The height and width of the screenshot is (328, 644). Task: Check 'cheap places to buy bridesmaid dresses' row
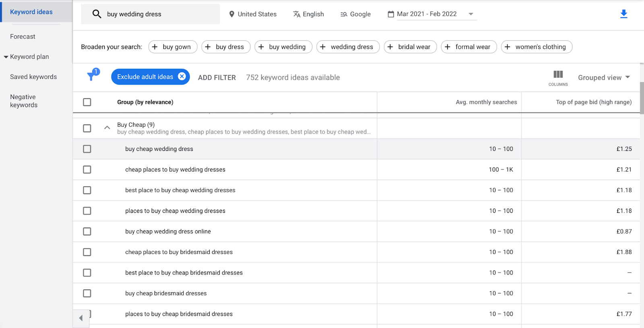pyautogui.click(x=87, y=252)
